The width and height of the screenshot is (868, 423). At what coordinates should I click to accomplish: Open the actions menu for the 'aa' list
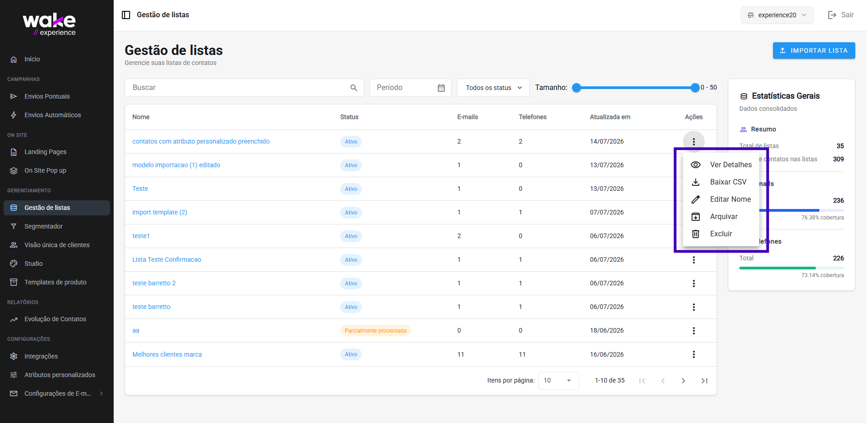[x=694, y=331]
